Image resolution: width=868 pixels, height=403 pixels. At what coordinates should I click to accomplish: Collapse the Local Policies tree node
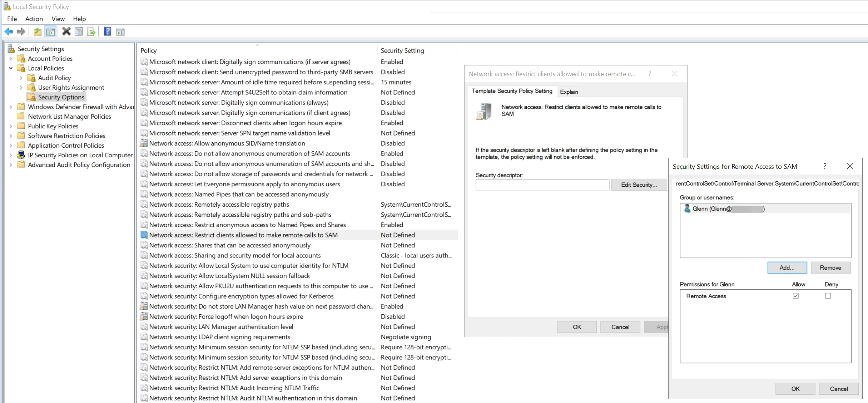[11, 68]
